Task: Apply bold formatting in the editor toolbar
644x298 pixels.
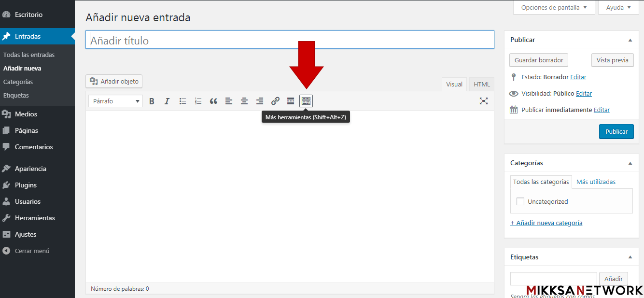Action: [152, 101]
